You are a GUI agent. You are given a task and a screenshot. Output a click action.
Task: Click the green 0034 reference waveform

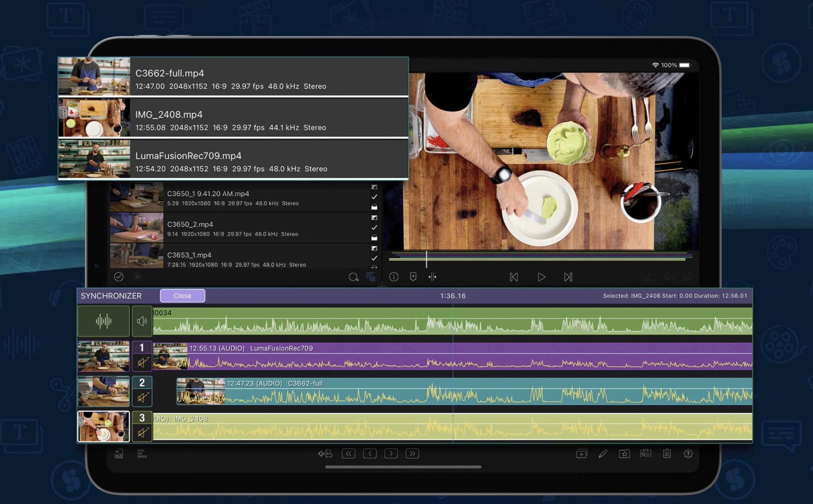452,321
